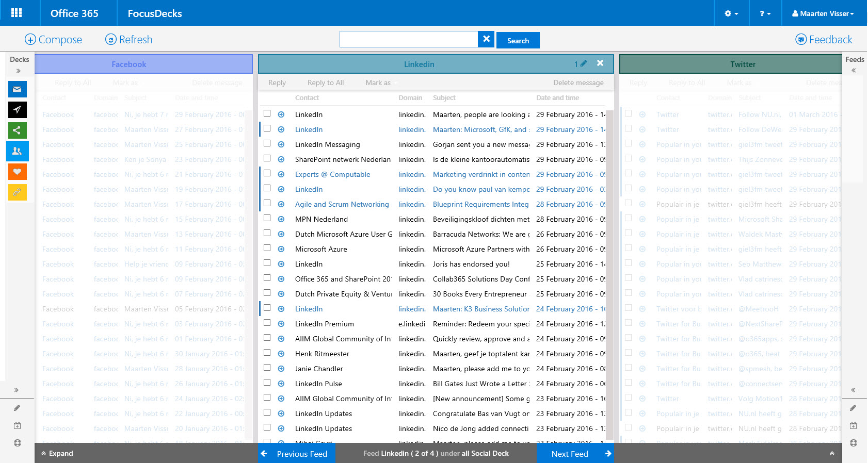Click the lifebuoy help icon in left sidebar
868x463 pixels.
click(x=17, y=443)
